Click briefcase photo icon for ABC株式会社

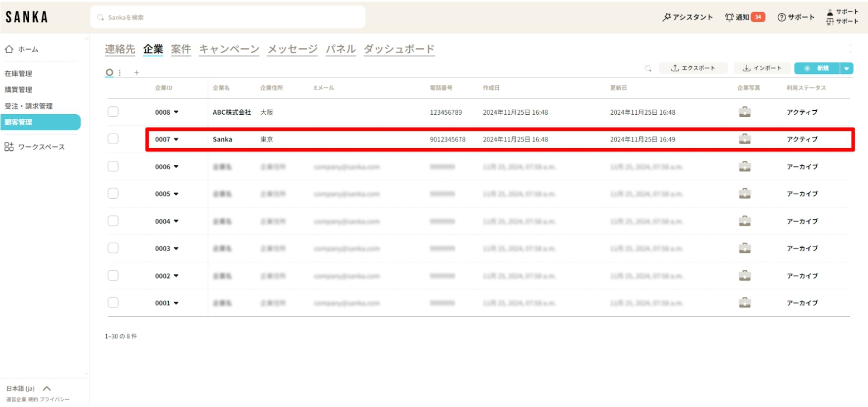[744, 112]
